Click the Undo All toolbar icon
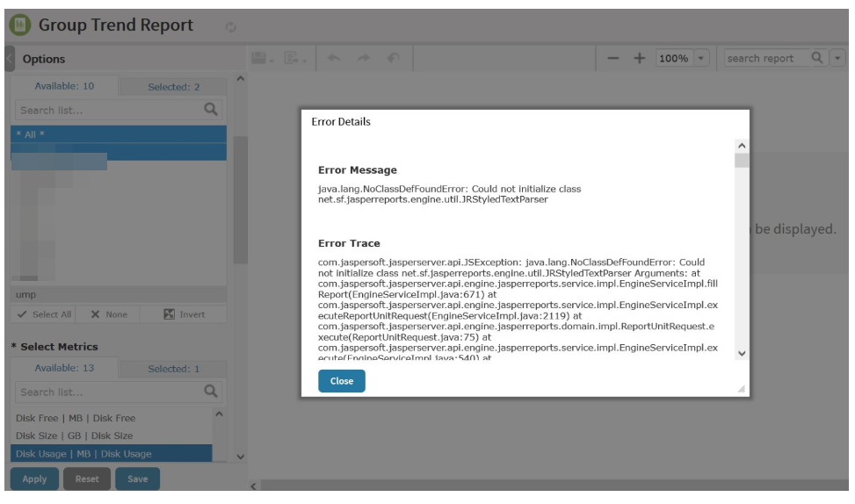Screen dimensions: 855x504 click(x=393, y=58)
